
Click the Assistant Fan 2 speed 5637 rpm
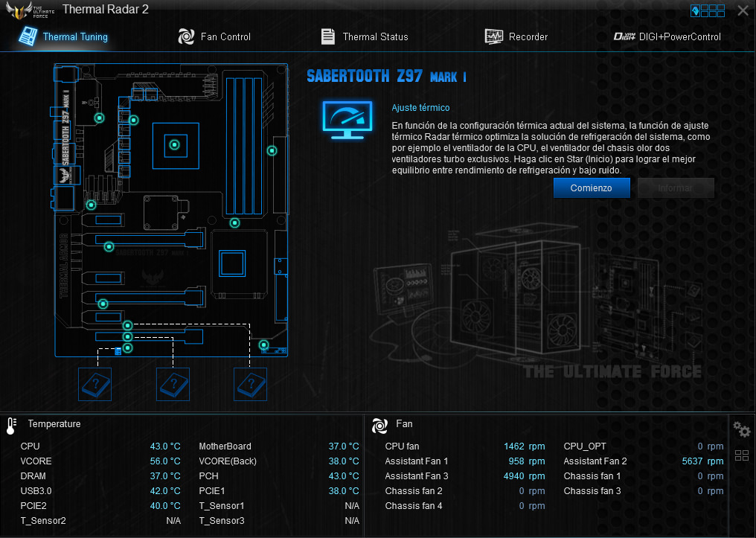702,461
